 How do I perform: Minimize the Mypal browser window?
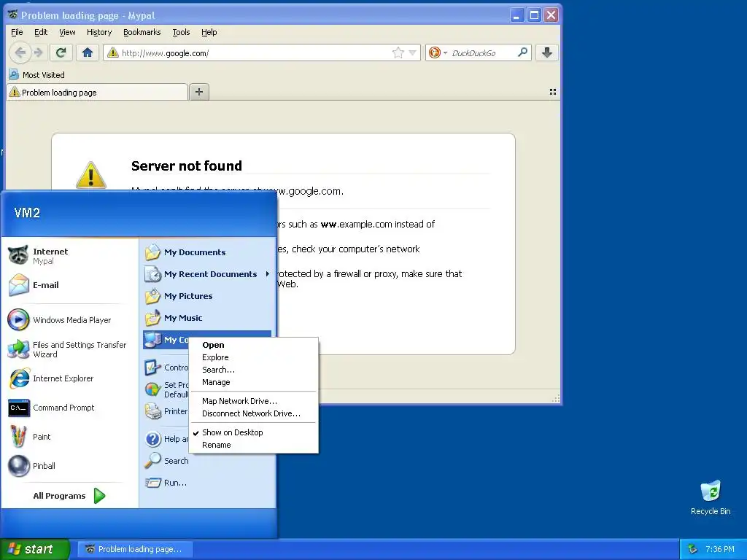point(517,15)
